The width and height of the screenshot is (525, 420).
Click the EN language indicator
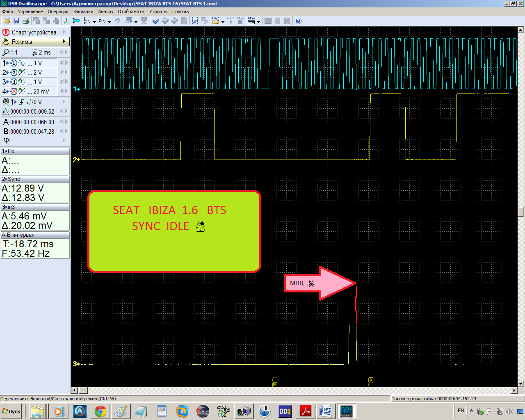[461, 411]
